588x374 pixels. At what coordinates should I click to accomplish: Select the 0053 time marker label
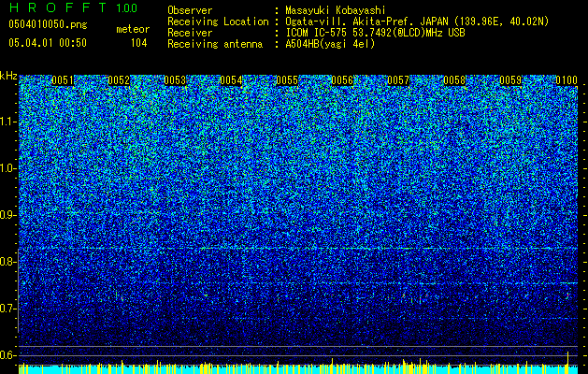(175, 80)
